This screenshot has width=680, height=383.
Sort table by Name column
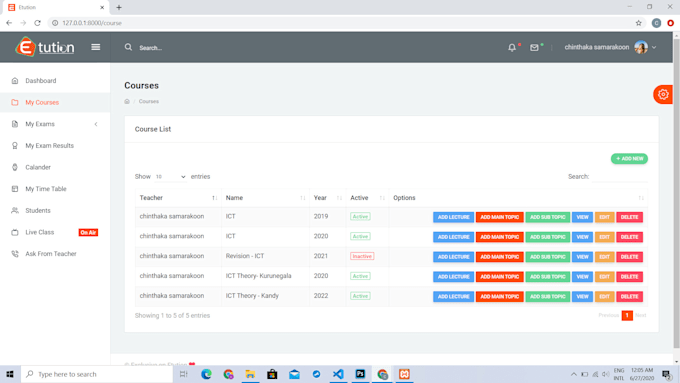265,198
